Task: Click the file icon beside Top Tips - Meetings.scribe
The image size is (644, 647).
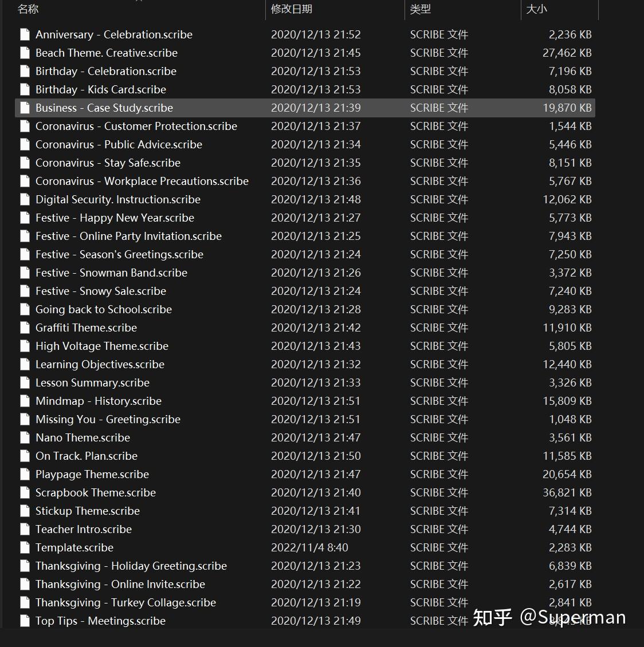Action: pyautogui.click(x=25, y=621)
